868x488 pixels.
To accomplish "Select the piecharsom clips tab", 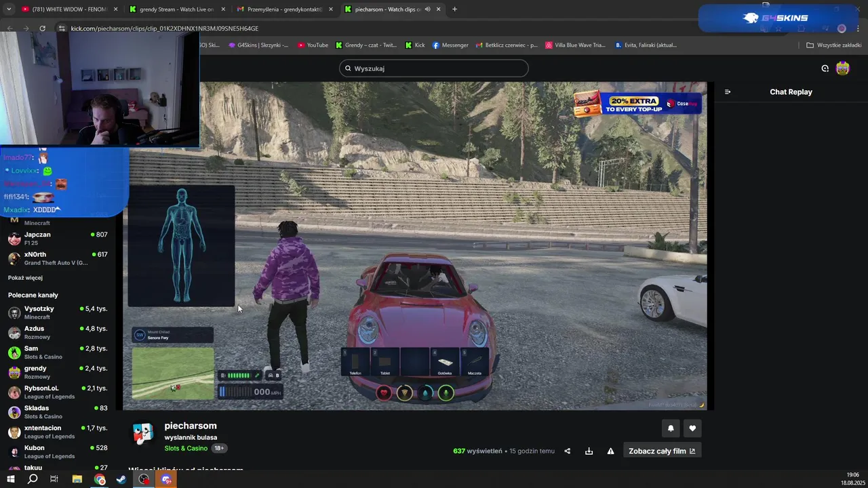I will tap(387, 9).
